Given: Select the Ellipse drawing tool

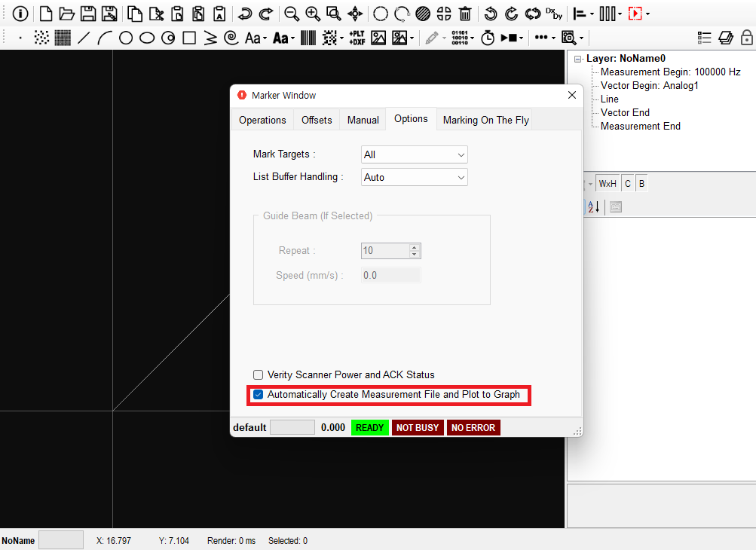Looking at the screenshot, I should coord(147,38).
